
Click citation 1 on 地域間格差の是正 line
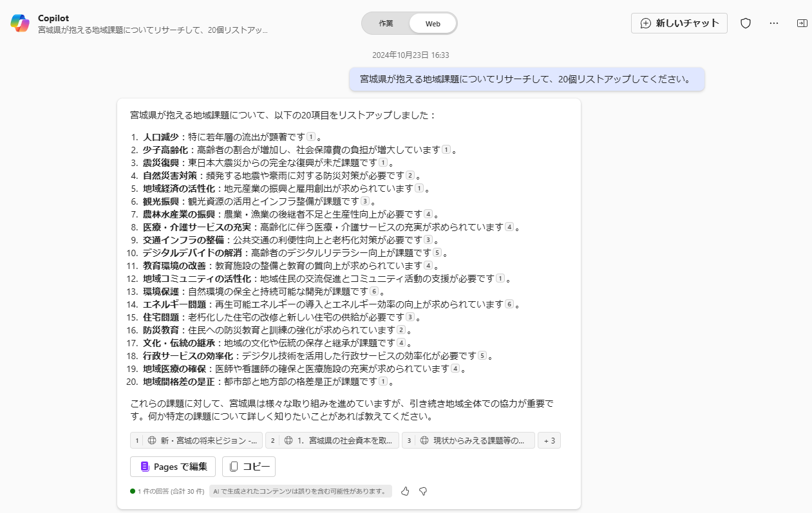pos(383,381)
